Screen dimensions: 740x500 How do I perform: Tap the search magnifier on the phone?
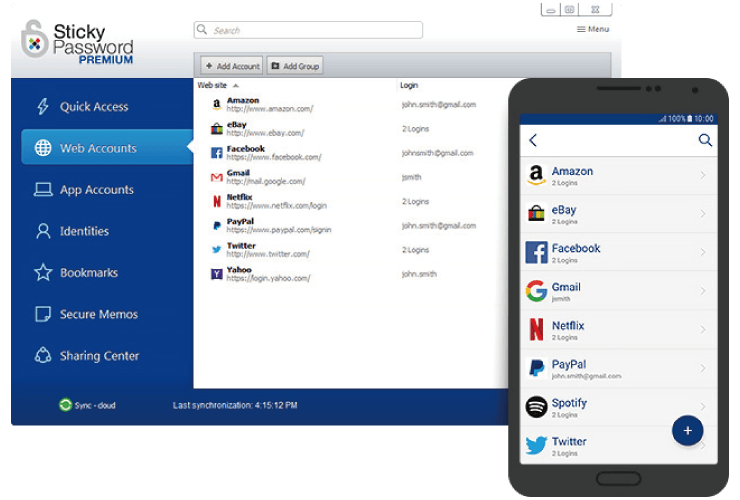tap(705, 140)
